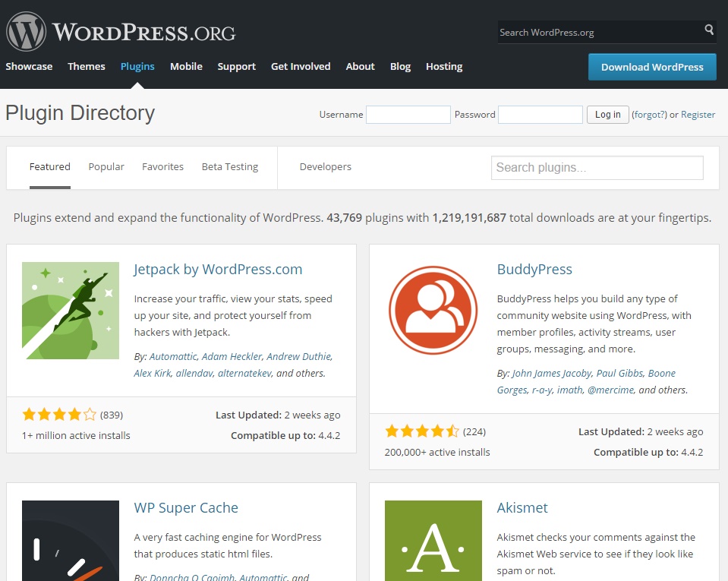The width and height of the screenshot is (728, 581).
Task: Switch to the Favorites tab
Action: click(x=162, y=166)
